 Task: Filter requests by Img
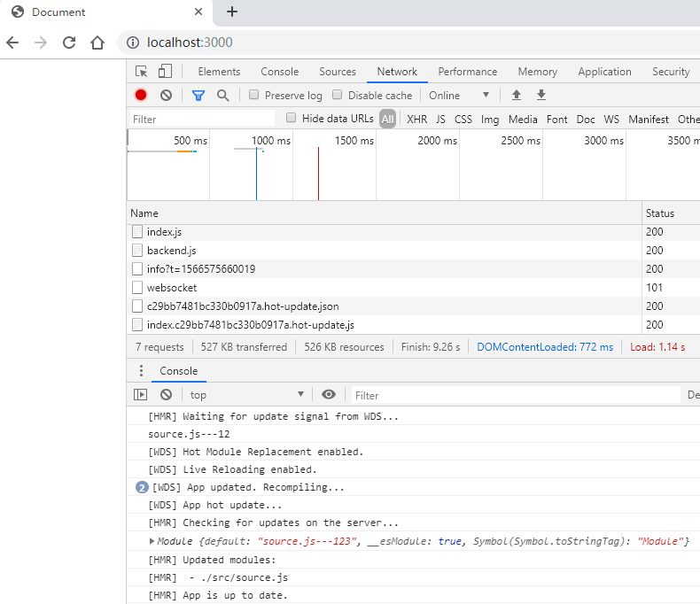(490, 120)
